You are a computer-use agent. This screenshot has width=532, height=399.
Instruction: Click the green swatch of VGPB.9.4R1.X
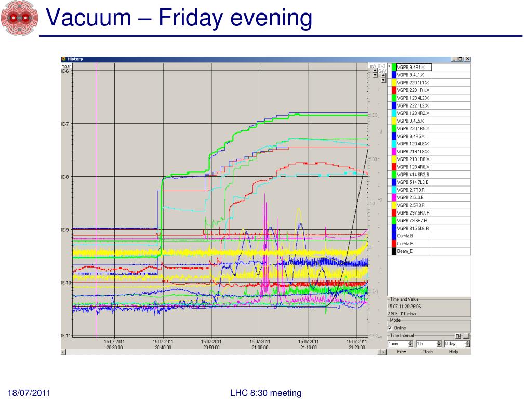tap(394, 67)
